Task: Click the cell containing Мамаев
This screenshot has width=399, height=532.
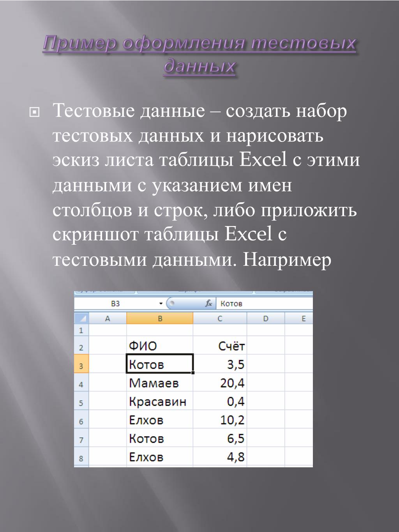Action: pos(160,382)
